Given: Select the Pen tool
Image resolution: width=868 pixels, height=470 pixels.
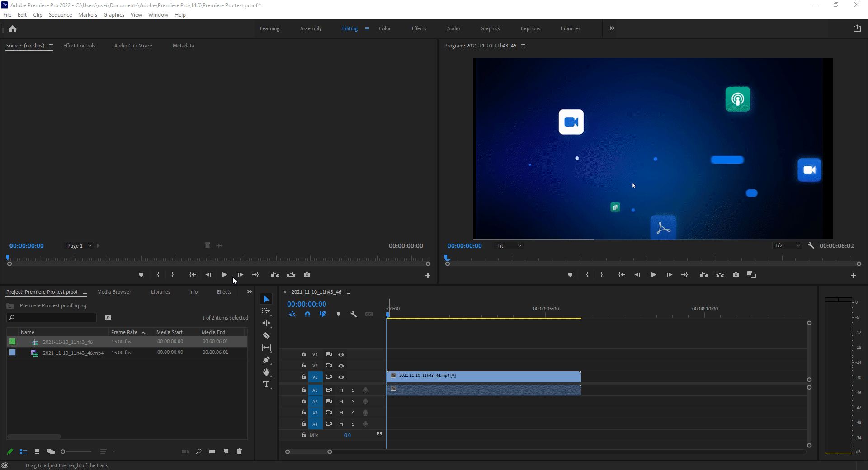Looking at the screenshot, I should click(x=266, y=360).
